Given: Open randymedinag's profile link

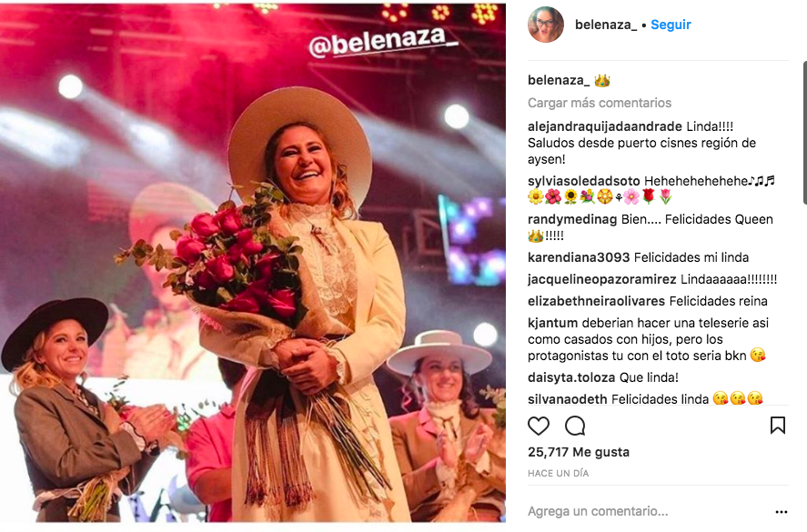Looking at the screenshot, I should coord(572,220).
